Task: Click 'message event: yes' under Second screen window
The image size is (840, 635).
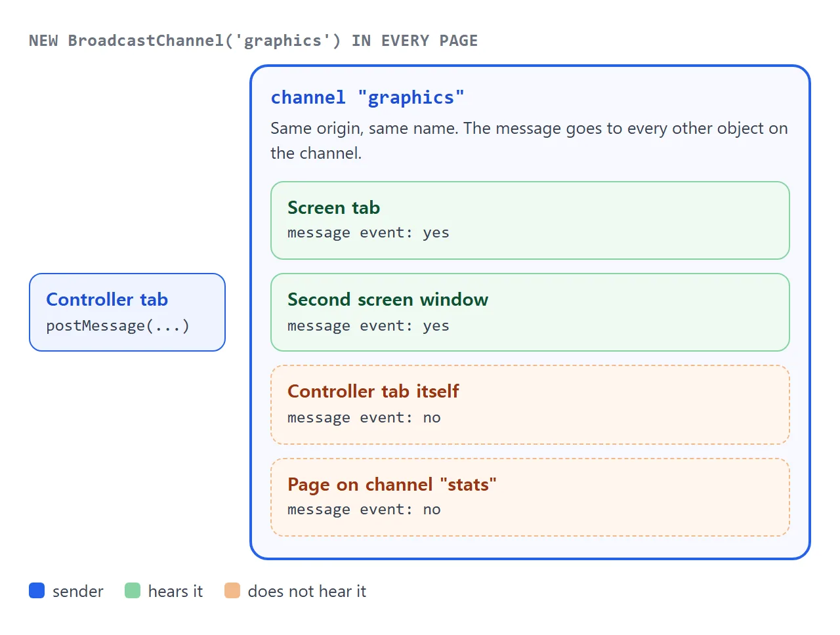Action: 368,326
